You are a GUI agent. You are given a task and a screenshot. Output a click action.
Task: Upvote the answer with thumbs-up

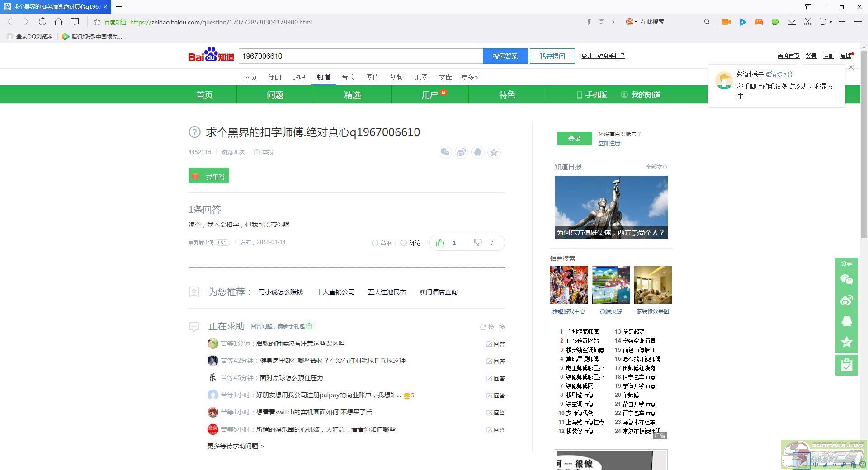pos(440,243)
